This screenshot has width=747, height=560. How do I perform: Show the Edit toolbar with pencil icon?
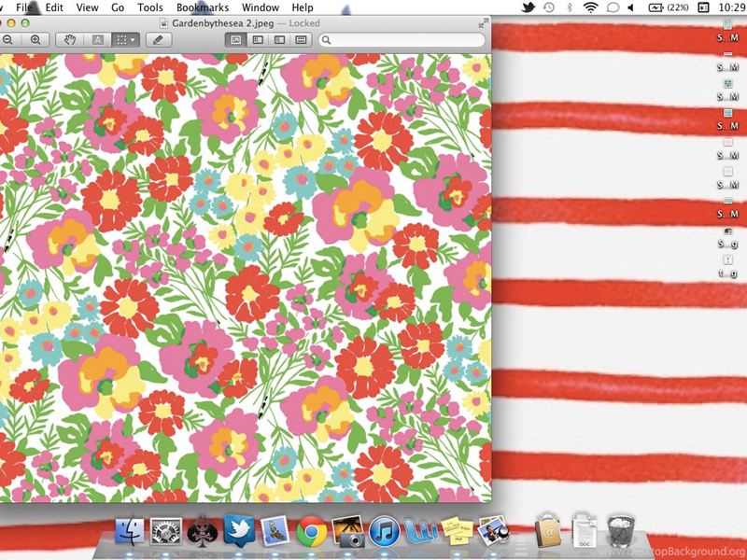coord(158,40)
